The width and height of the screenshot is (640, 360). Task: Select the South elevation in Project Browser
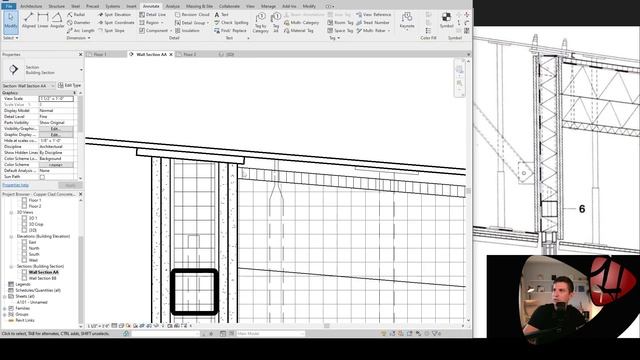coord(34,254)
